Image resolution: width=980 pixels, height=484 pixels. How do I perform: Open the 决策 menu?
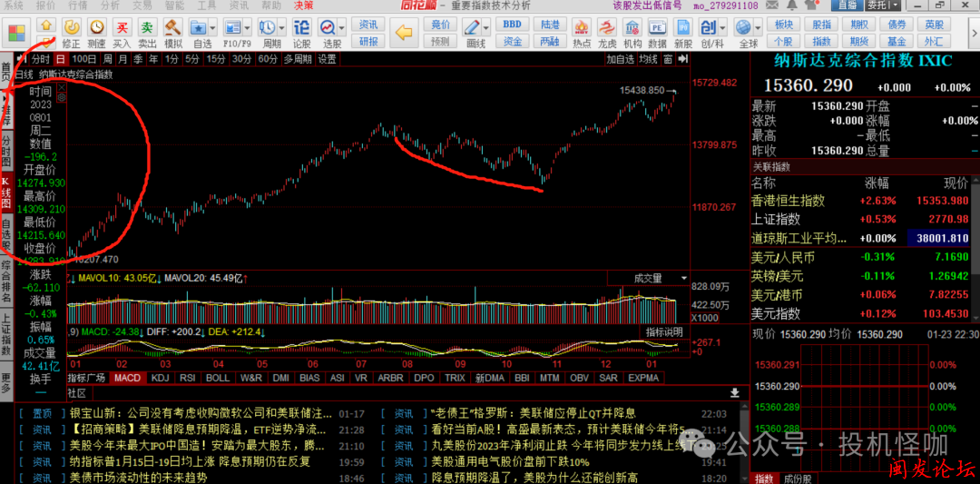pyautogui.click(x=303, y=5)
